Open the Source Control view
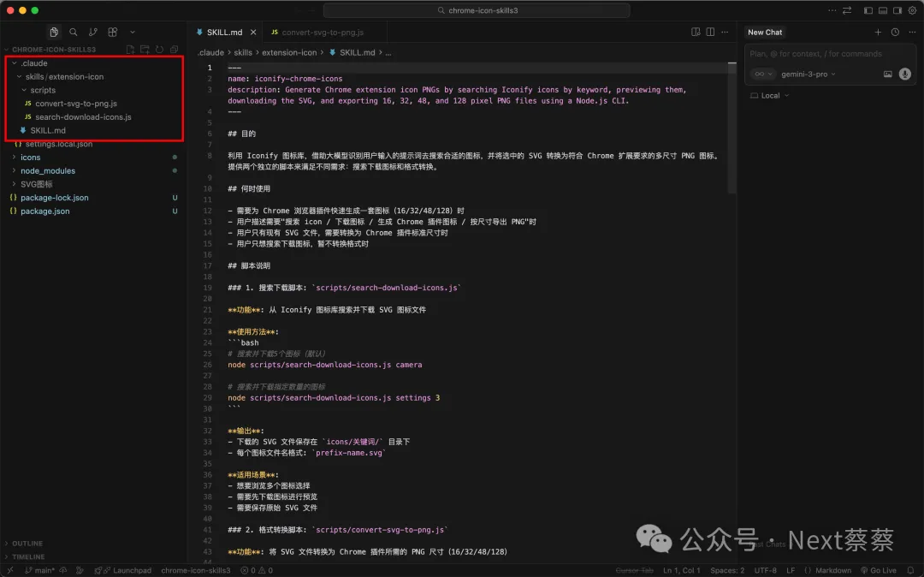 click(92, 32)
